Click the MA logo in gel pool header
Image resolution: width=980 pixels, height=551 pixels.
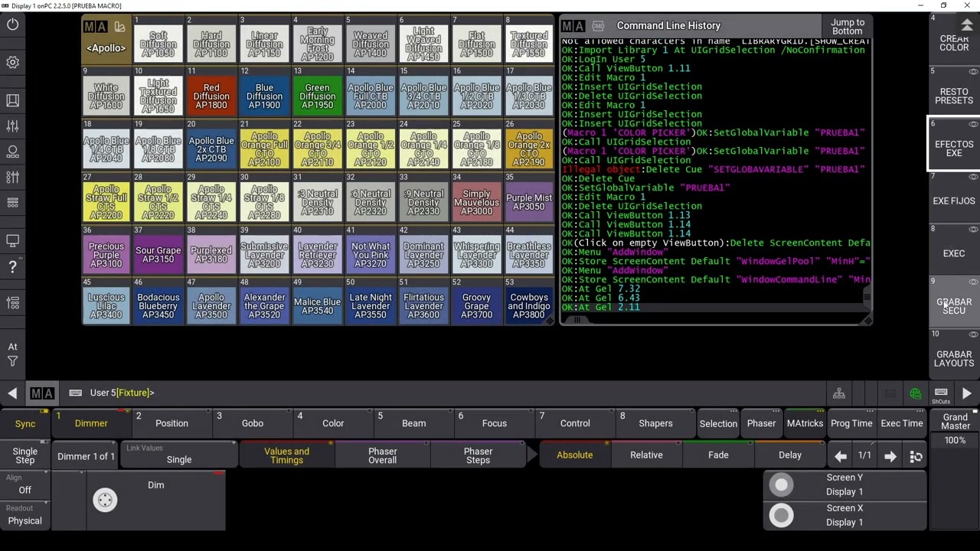[95, 27]
